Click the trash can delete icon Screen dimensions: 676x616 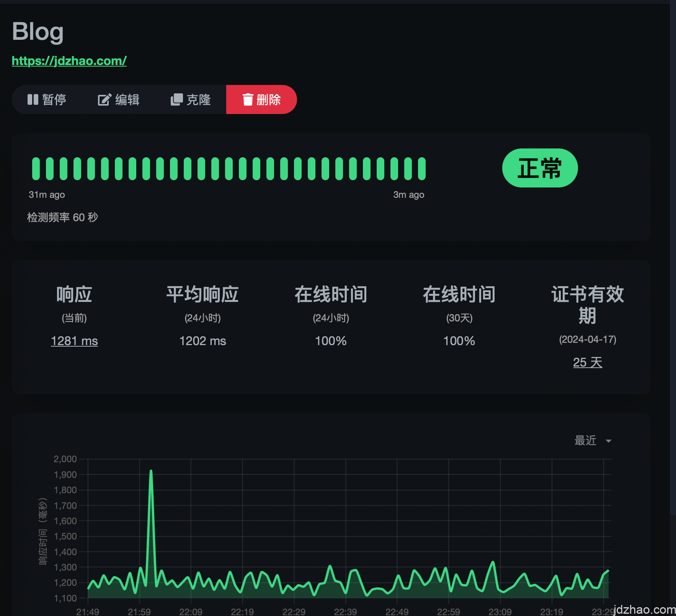[248, 99]
